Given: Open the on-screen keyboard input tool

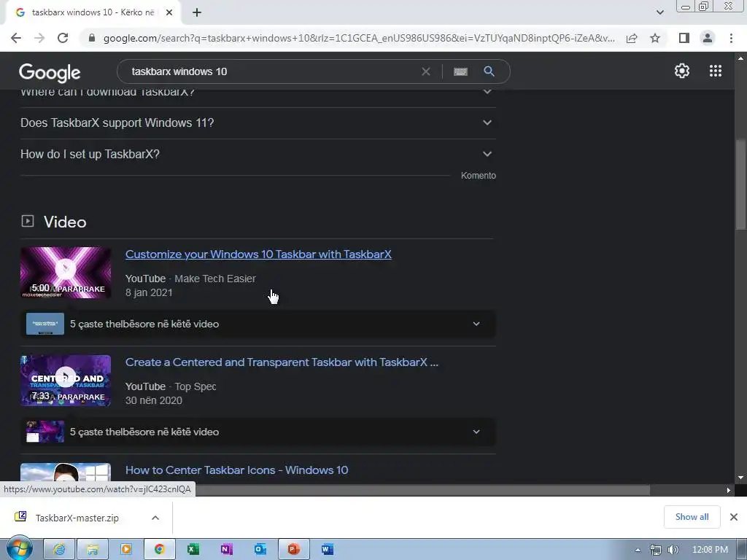Looking at the screenshot, I should (460, 71).
